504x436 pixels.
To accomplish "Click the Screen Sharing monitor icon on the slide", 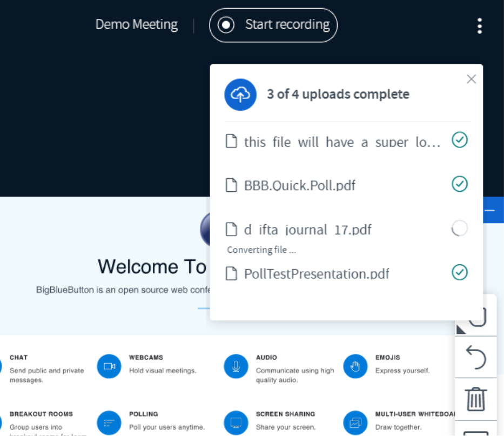I will click(236, 422).
